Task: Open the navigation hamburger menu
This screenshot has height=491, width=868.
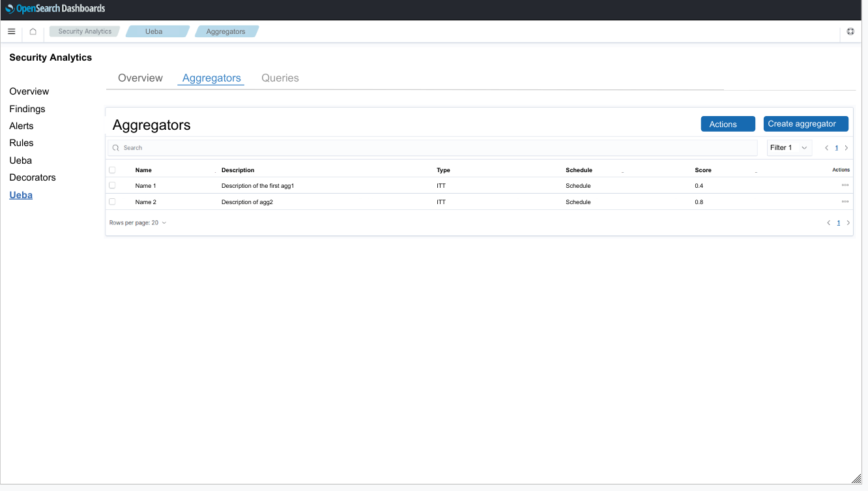Action: 11,31
